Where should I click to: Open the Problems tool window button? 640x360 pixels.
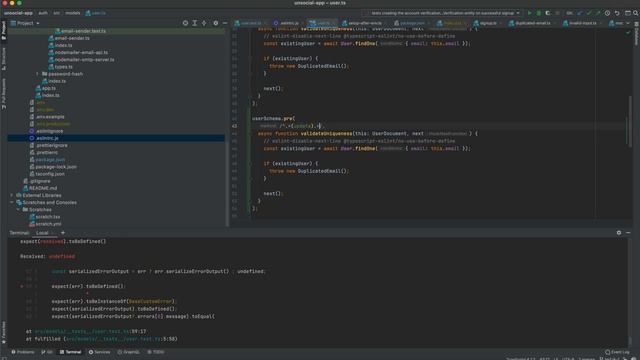pos(23,352)
